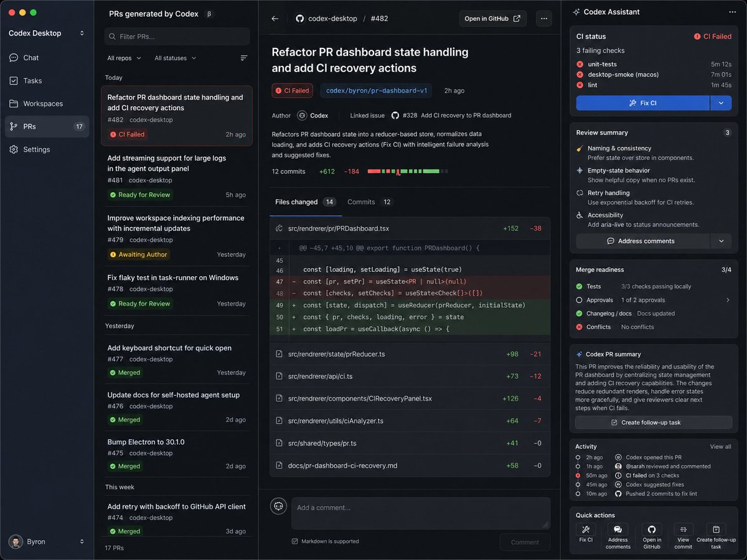The width and height of the screenshot is (747, 560).
Task: Click the Address comments button
Action: tap(643, 241)
